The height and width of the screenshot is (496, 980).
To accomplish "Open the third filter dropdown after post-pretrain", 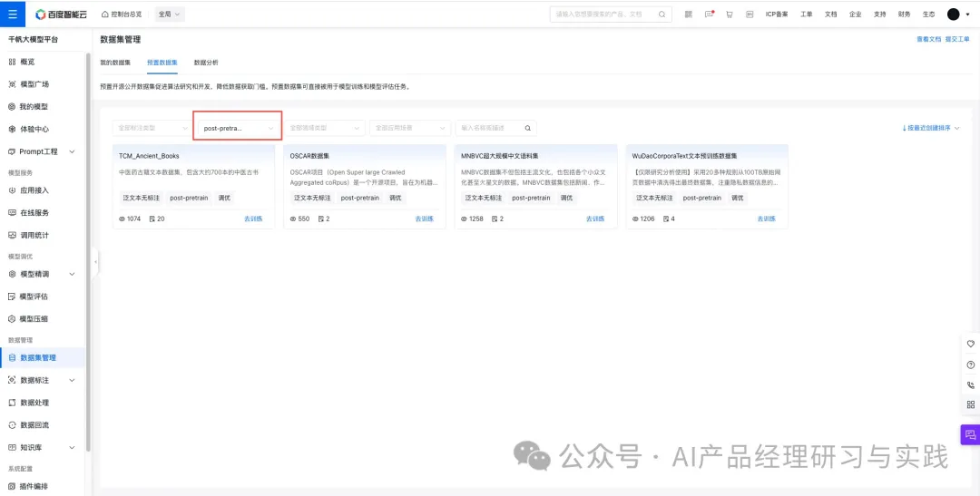I will click(324, 128).
